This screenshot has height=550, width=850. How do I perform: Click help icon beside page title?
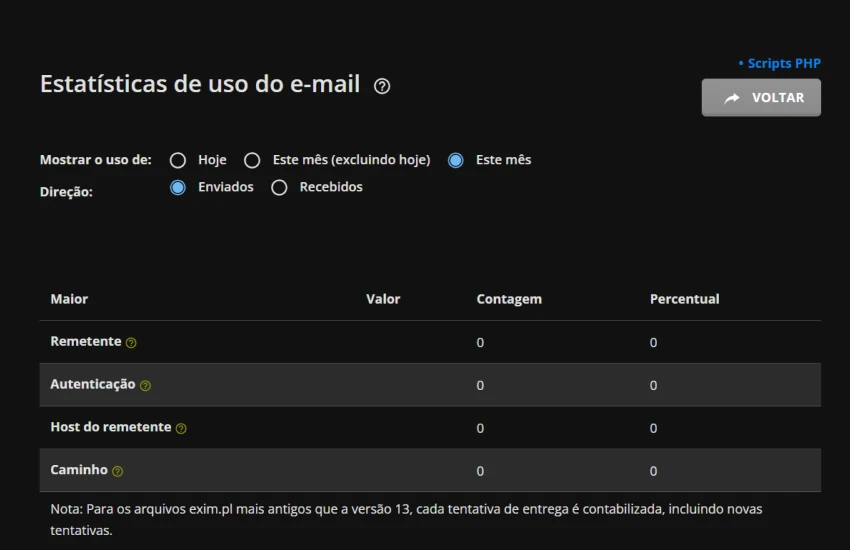[x=382, y=86]
